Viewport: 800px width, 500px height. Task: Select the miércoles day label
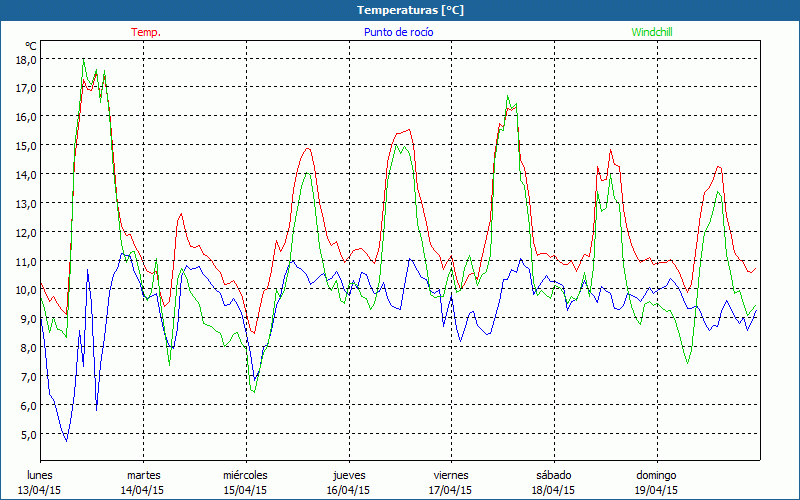[245, 475]
